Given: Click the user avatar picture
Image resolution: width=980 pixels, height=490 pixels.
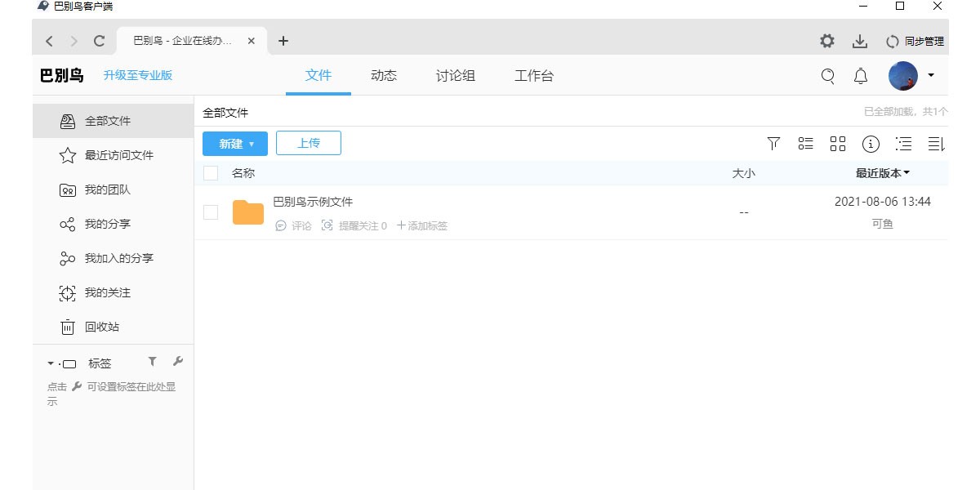Looking at the screenshot, I should (903, 76).
